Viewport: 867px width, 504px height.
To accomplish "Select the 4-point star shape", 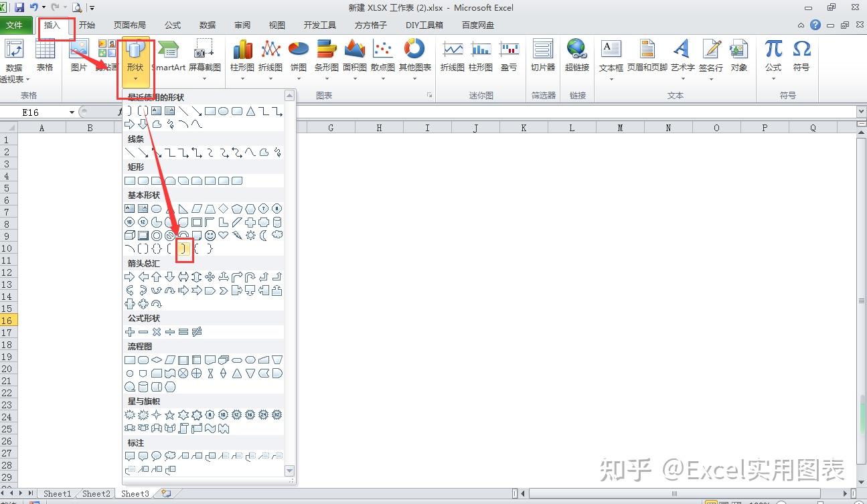I will coord(157,415).
